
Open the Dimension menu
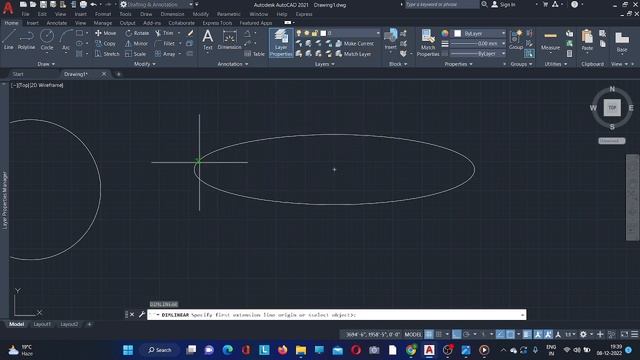(172, 14)
